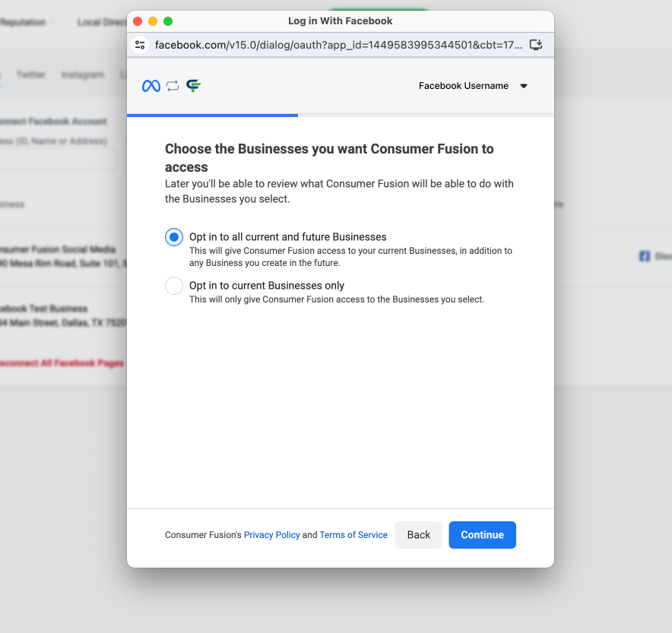Open the Facebook Username dropdown
Image resolution: width=672 pixels, height=633 pixels.
point(473,86)
